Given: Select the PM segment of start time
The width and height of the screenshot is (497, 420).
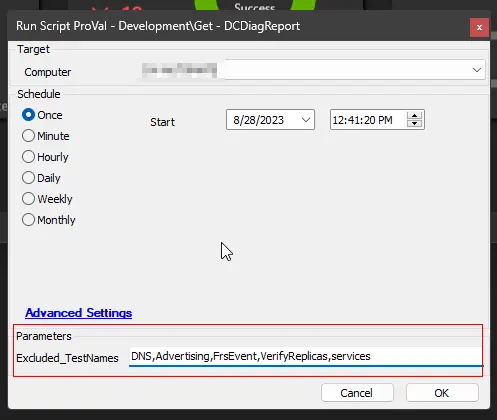Looking at the screenshot, I should click(x=385, y=120).
